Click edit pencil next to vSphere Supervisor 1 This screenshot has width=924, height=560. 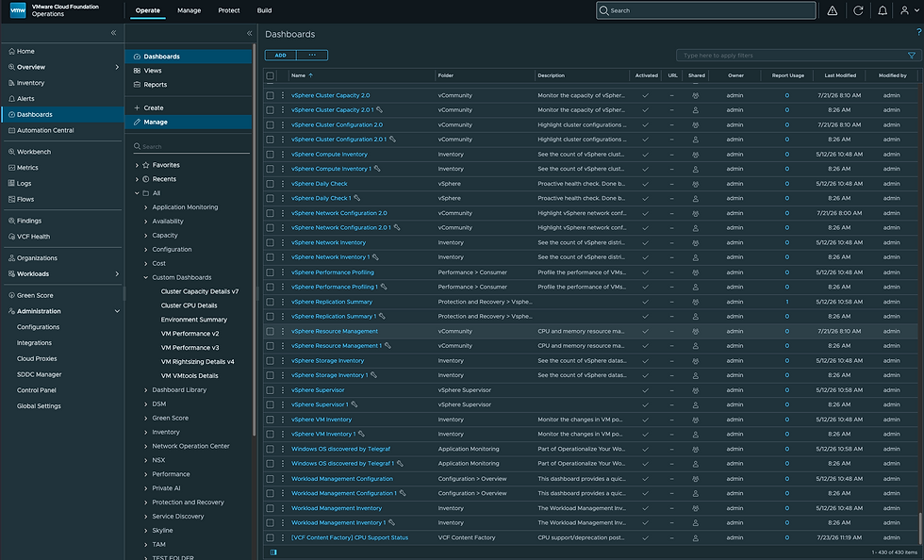(x=355, y=404)
